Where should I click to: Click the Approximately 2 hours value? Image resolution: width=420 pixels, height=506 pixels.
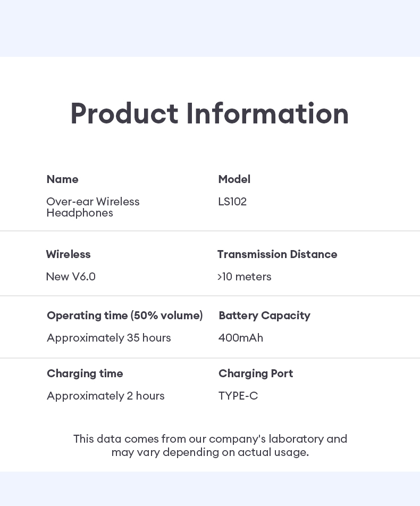[x=106, y=396]
